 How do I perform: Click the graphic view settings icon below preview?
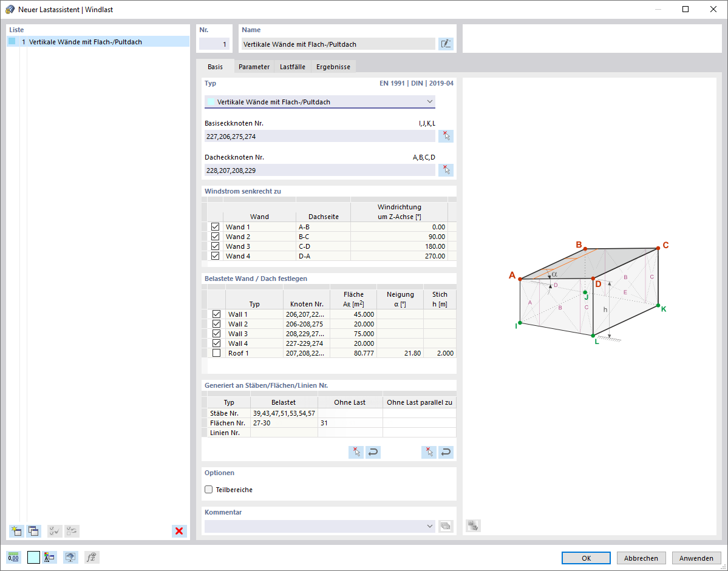pos(473,525)
